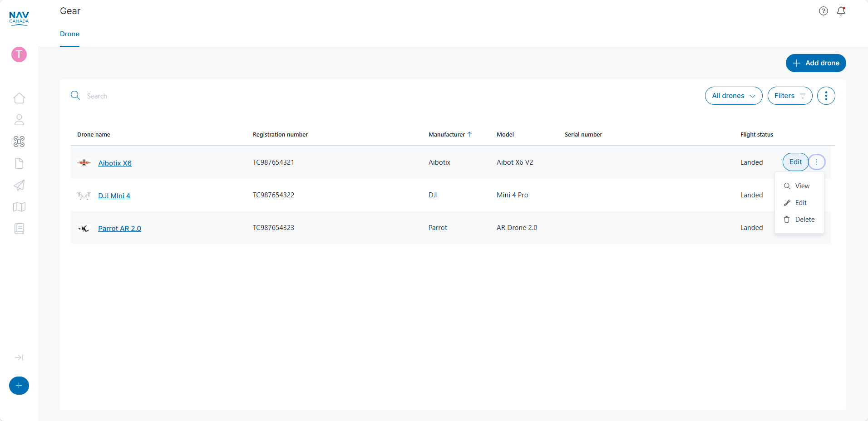Click the AR Drone 2.0 model cell
Screen dimensions: 868x421
click(517, 228)
